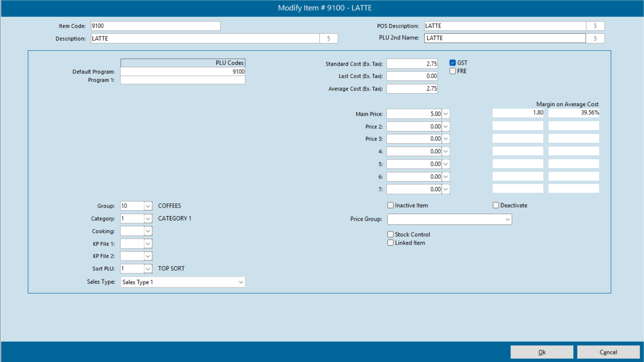Image resolution: width=644 pixels, height=362 pixels.
Task: Expand the Price 2 dropdown arrow
Action: click(446, 126)
